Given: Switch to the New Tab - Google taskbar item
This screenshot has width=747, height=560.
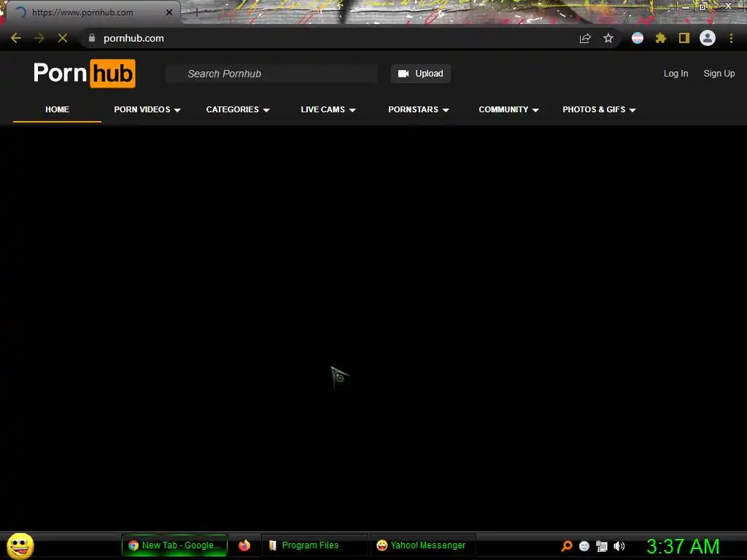Looking at the screenshot, I should (x=174, y=545).
